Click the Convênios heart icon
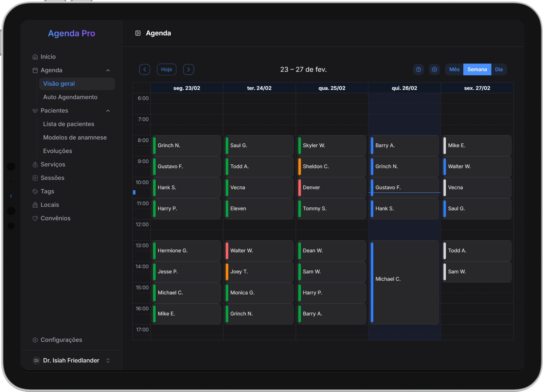543x392 pixels. [x=35, y=218]
